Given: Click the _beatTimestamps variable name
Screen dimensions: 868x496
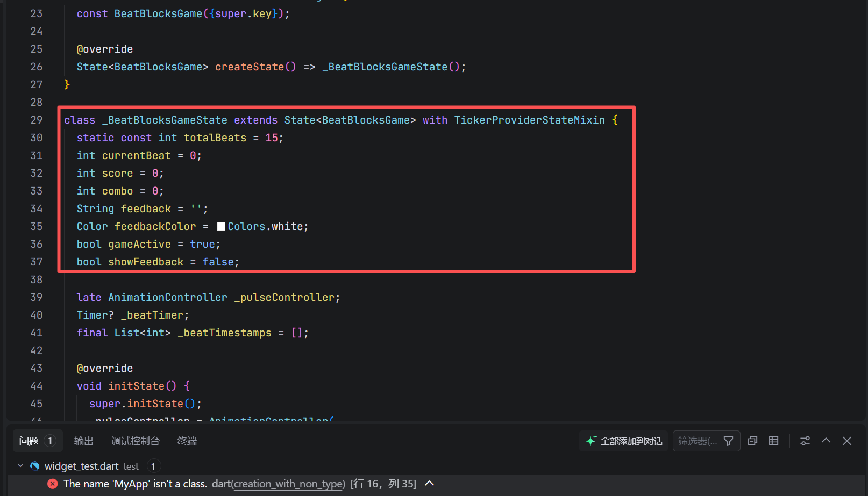Looking at the screenshot, I should pyautogui.click(x=224, y=333).
